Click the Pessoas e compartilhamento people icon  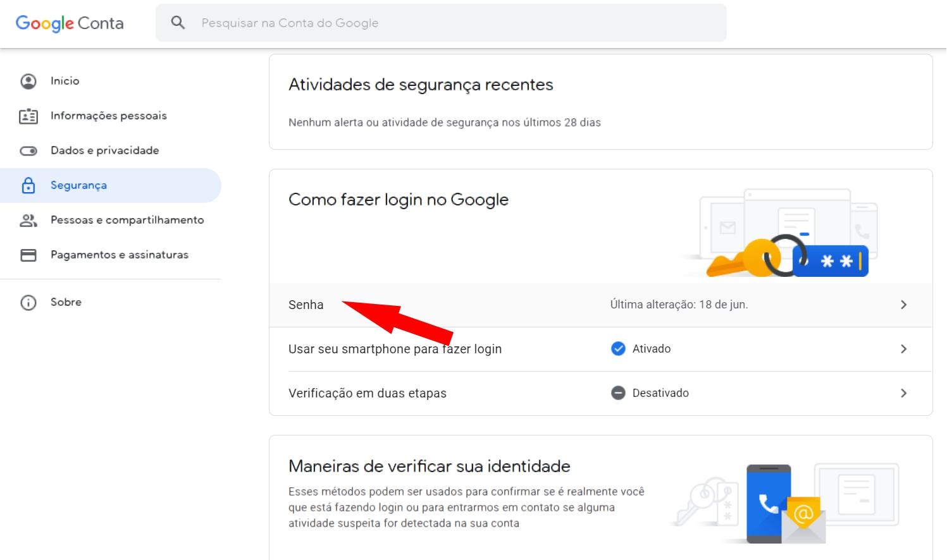tap(28, 220)
